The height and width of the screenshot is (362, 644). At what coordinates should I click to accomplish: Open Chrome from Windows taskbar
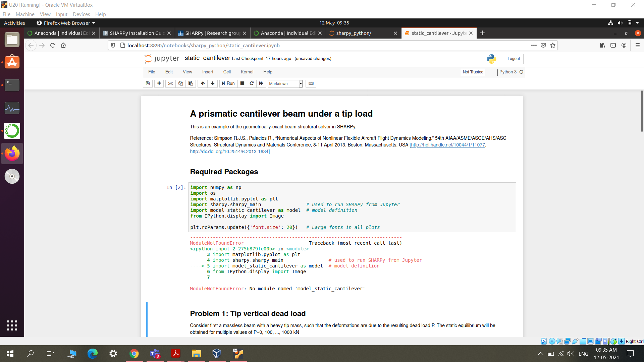pos(134,353)
